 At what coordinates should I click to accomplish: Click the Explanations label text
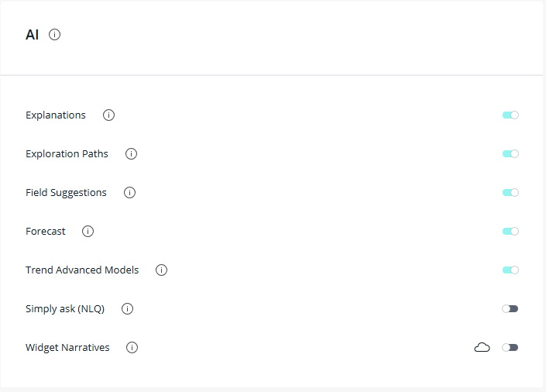click(x=56, y=115)
